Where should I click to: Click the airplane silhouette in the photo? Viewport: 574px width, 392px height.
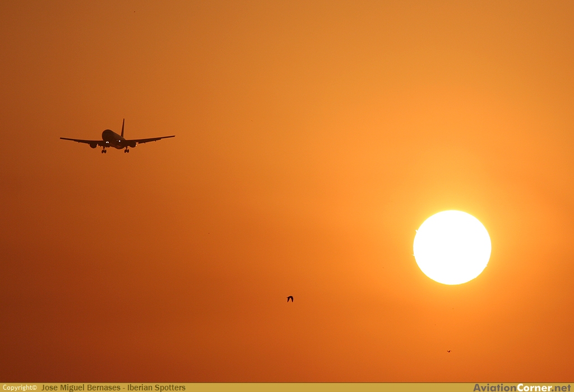tap(117, 137)
